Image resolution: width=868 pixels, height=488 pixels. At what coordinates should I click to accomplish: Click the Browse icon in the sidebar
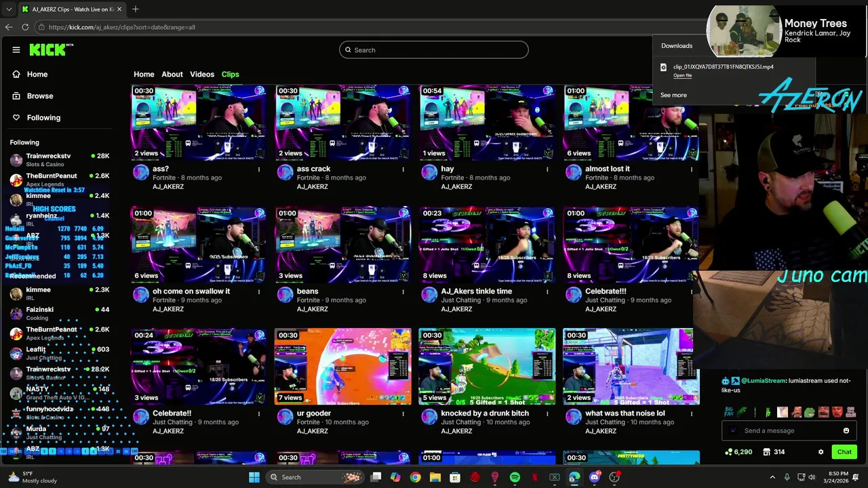(x=16, y=96)
